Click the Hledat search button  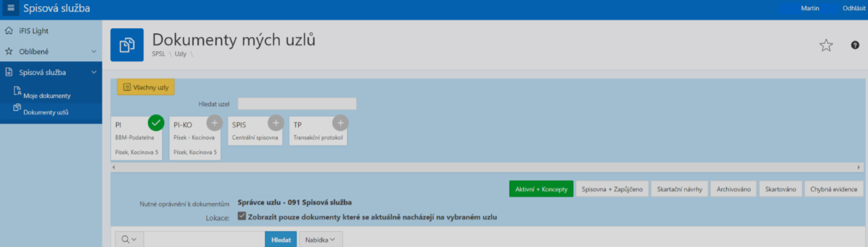281,240
